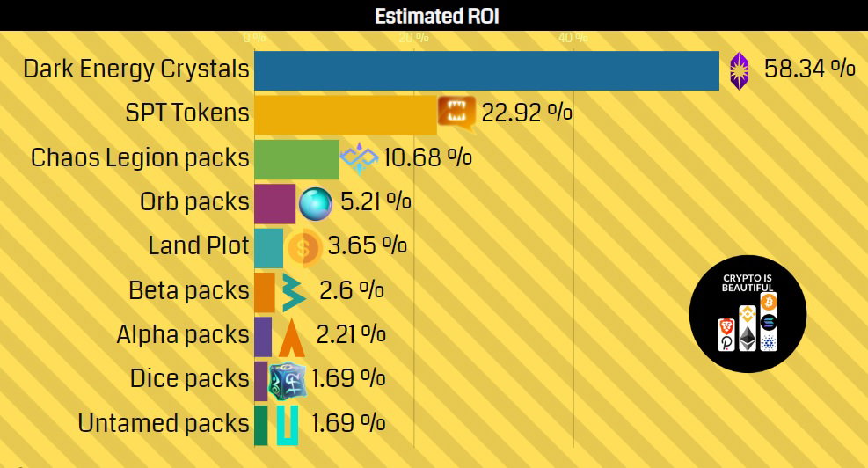The height and width of the screenshot is (468, 868).
Task: Click the teal Beta packs B icon
Action: (293, 292)
